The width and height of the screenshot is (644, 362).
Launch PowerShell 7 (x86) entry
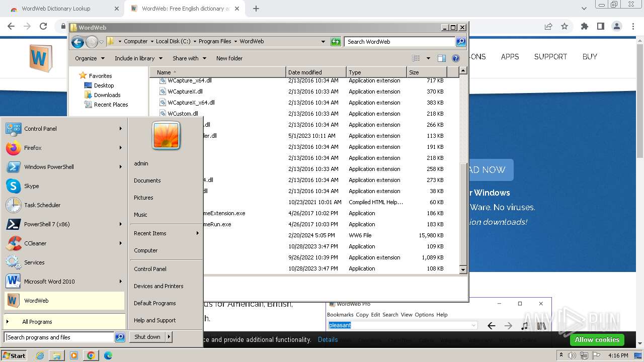pos(64,224)
